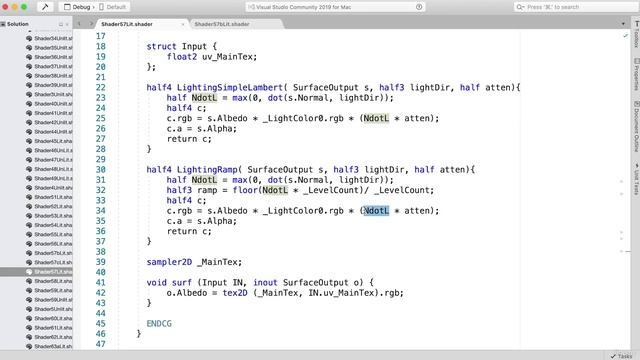
Task: Close the Solution pad
Action: (x=67, y=24)
